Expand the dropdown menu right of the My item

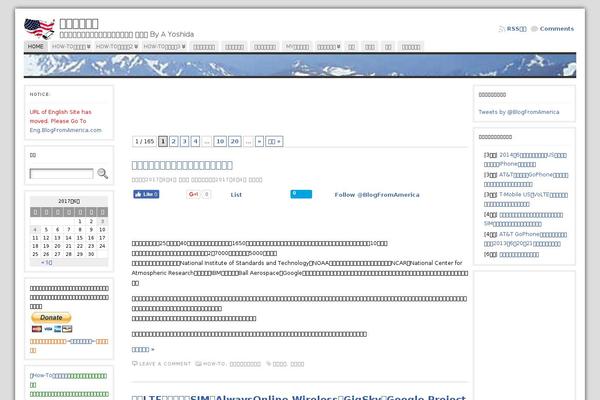point(328,47)
